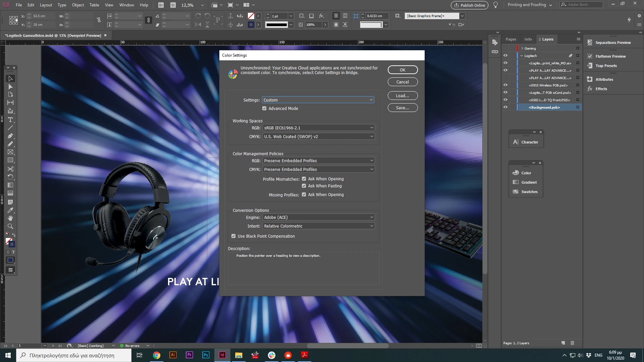Switch to the Pages tab
The image size is (644, 362).
[x=511, y=39]
